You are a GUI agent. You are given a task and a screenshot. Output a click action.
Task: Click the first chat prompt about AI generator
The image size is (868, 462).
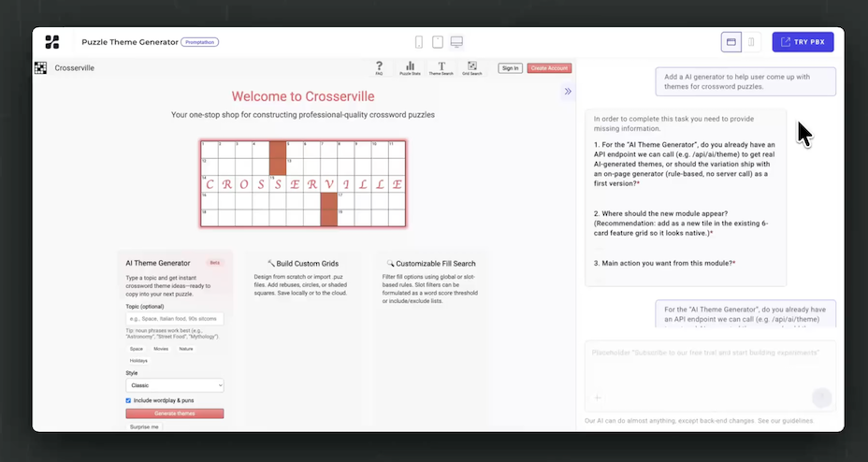[745, 82]
